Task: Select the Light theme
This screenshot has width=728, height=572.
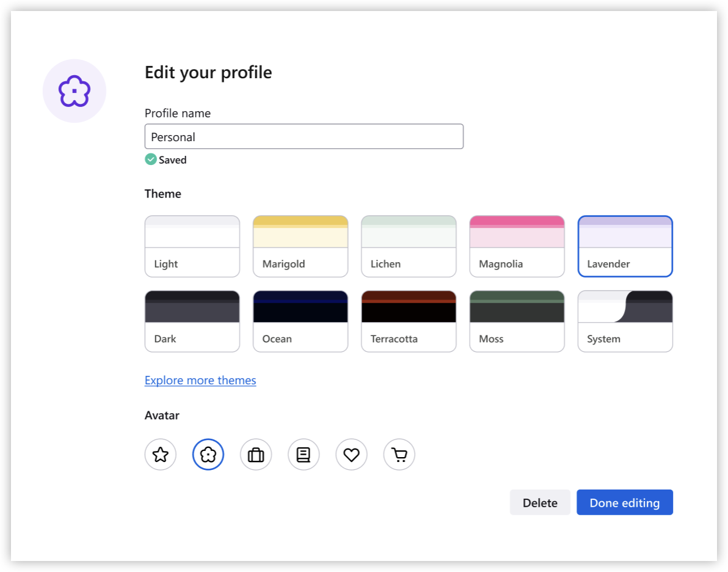Action: click(192, 246)
